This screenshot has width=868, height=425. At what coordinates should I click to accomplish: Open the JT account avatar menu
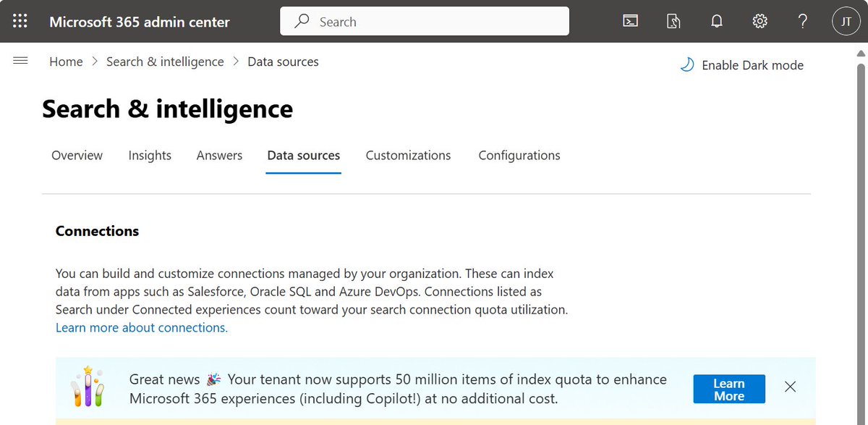pos(846,22)
